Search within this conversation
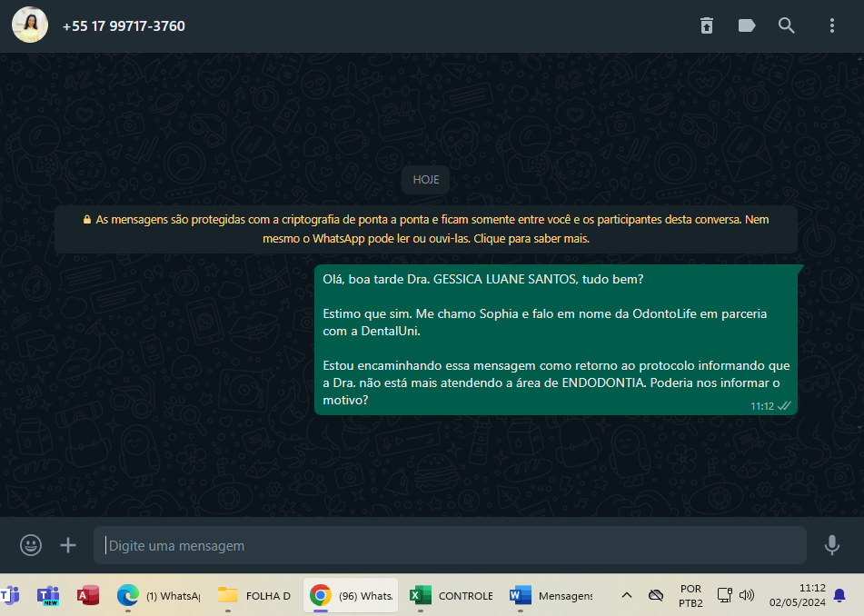The height and width of the screenshot is (616, 864). 786,25
